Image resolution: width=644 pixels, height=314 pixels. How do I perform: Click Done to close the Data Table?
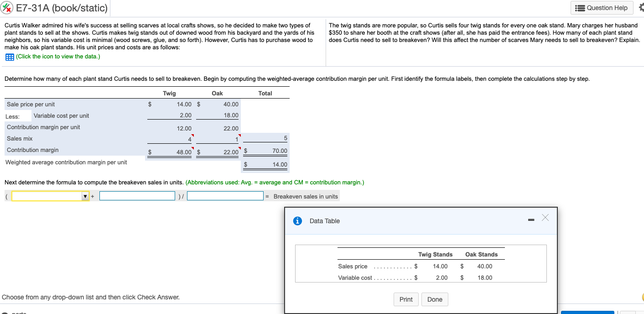coord(435,299)
